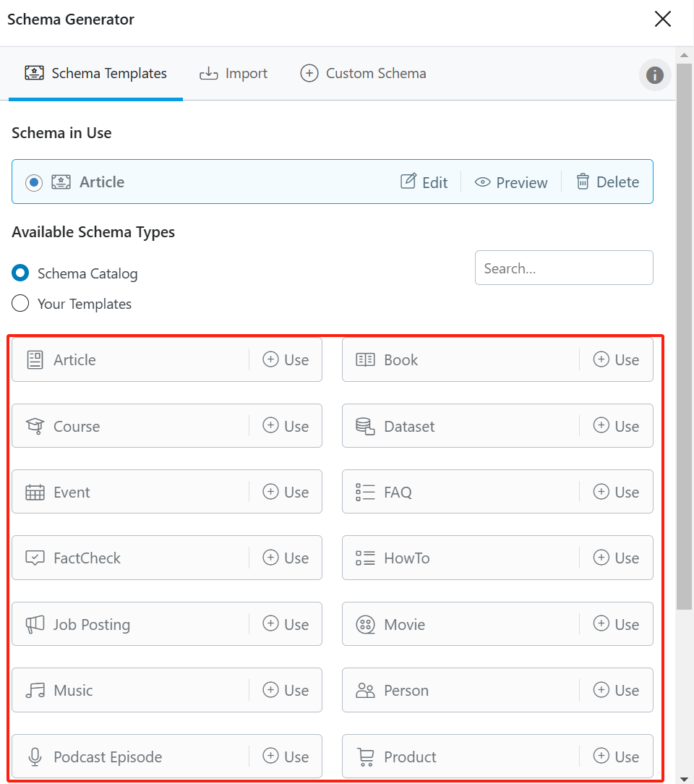Screen dimensions: 694x784
Task: Click the Article newspaper icon in the catalog
Action: [34, 359]
